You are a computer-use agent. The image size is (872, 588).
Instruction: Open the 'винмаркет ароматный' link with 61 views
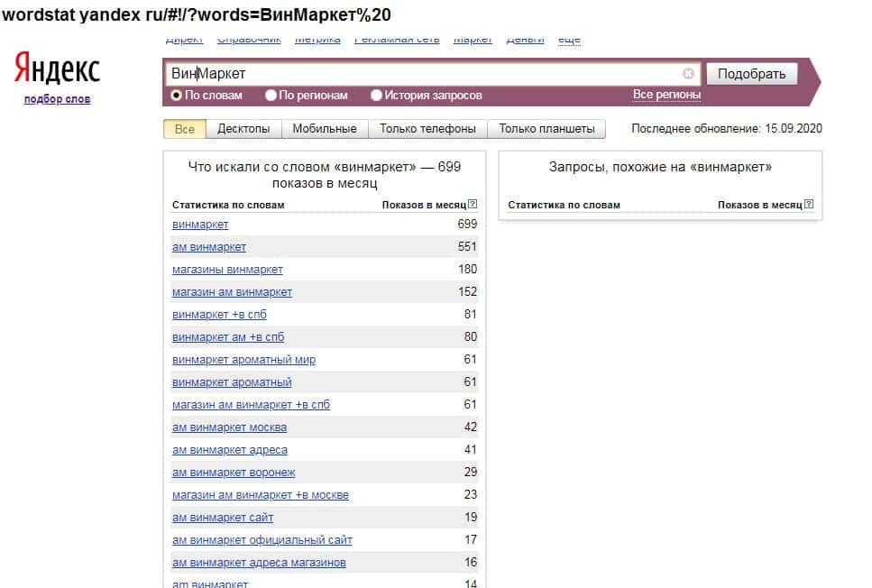click(x=232, y=382)
